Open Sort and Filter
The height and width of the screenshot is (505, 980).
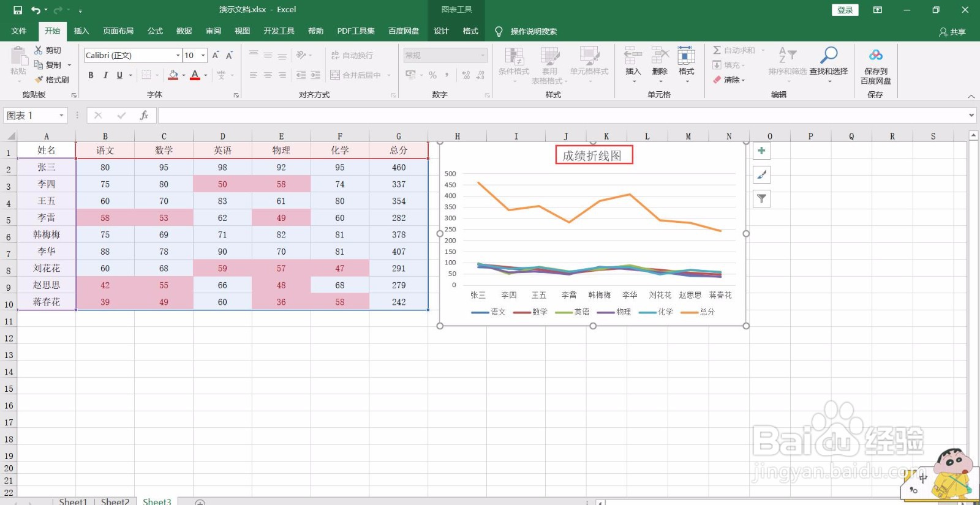[788, 61]
